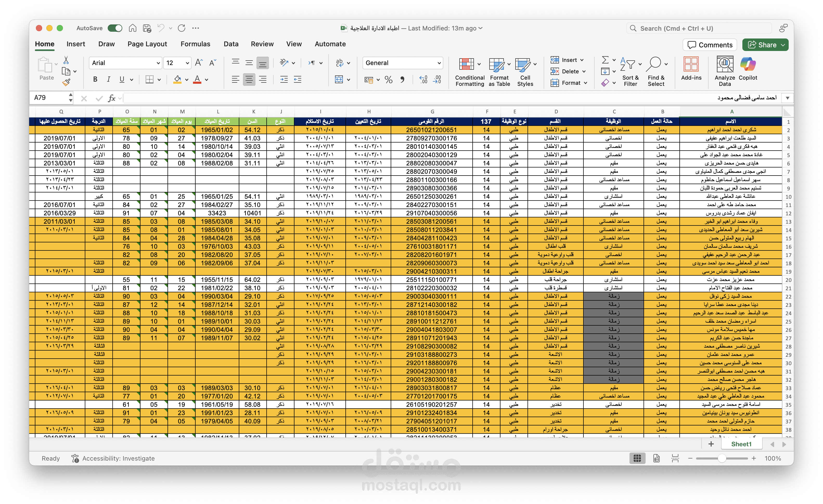Open the Share button dropdown arrow
The width and height of the screenshot is (823, 504).
[x=783, y=45]
